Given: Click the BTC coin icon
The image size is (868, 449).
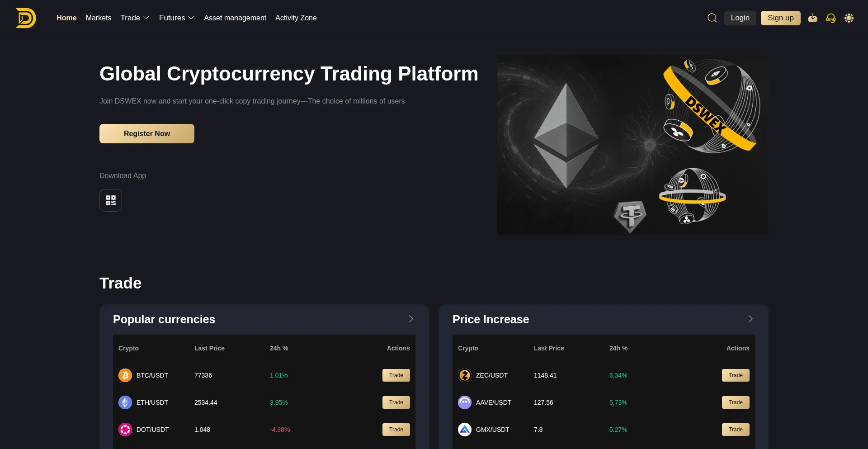Looking at the screenshot, I should coord(125,375).
